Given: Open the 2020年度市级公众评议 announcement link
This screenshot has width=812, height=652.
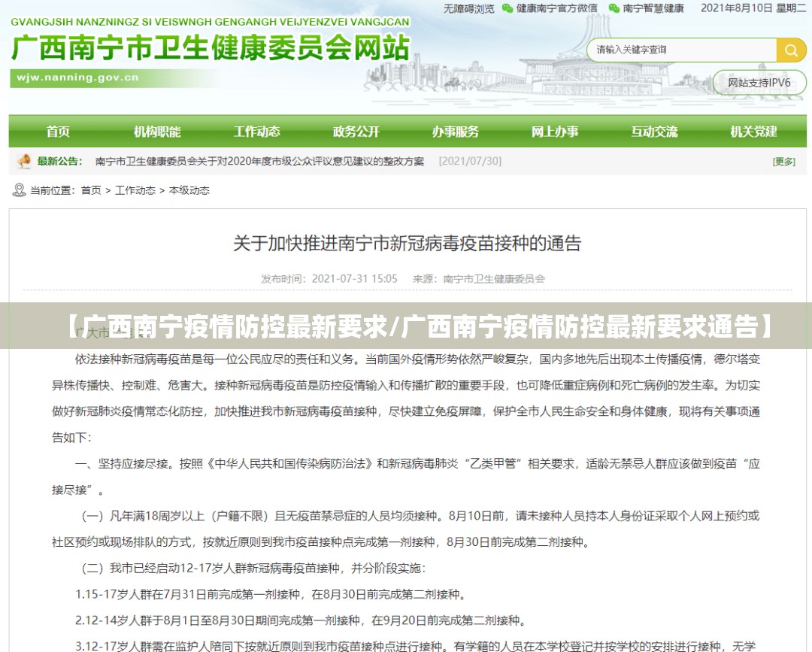Looking at the screenshot, I should tap(259, 161).
